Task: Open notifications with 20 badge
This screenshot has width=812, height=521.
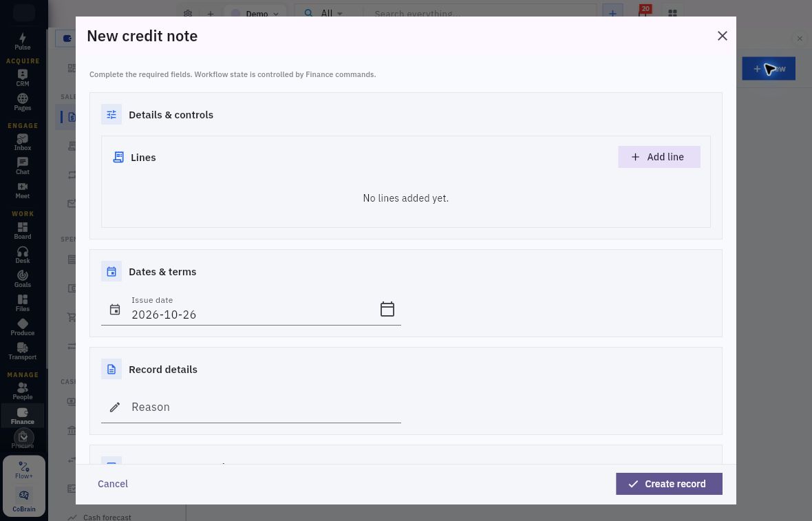Action: 643,12
